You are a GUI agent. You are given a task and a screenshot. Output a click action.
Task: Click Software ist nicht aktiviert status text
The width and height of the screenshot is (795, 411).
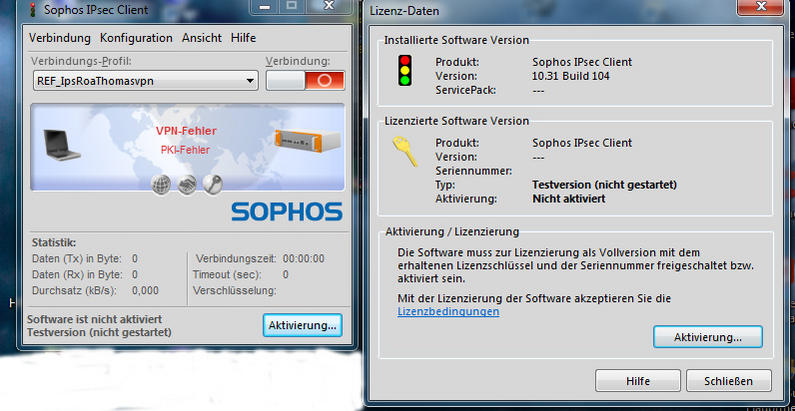94,320
